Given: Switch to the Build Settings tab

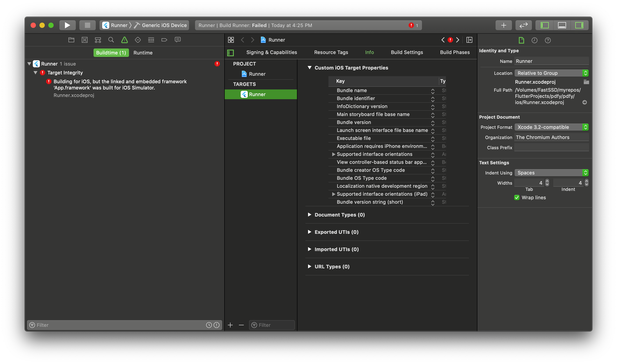Looking at the screenshot, I should click(x=407, y=52).
